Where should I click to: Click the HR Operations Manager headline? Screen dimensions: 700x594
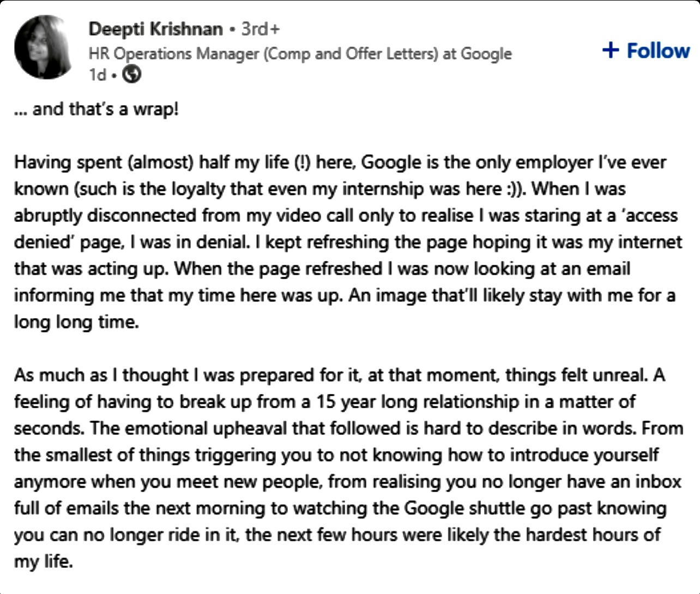point(300,53)
